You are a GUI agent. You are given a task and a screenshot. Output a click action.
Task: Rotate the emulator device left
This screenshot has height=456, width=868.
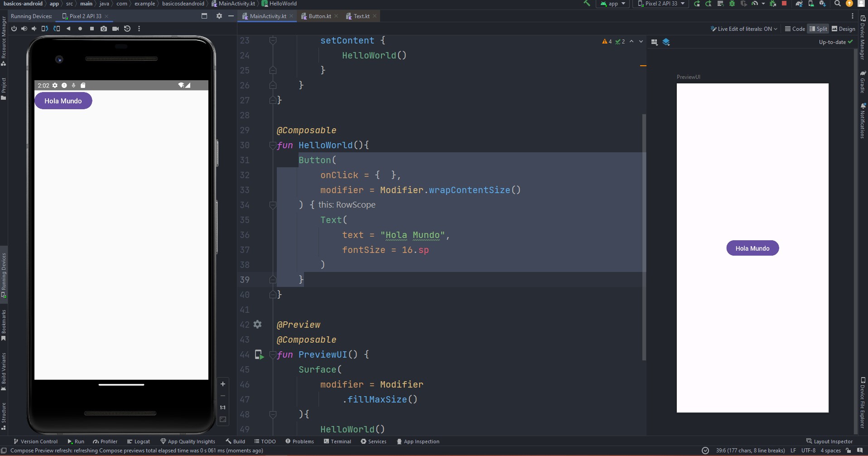click(x=44, y=29)
